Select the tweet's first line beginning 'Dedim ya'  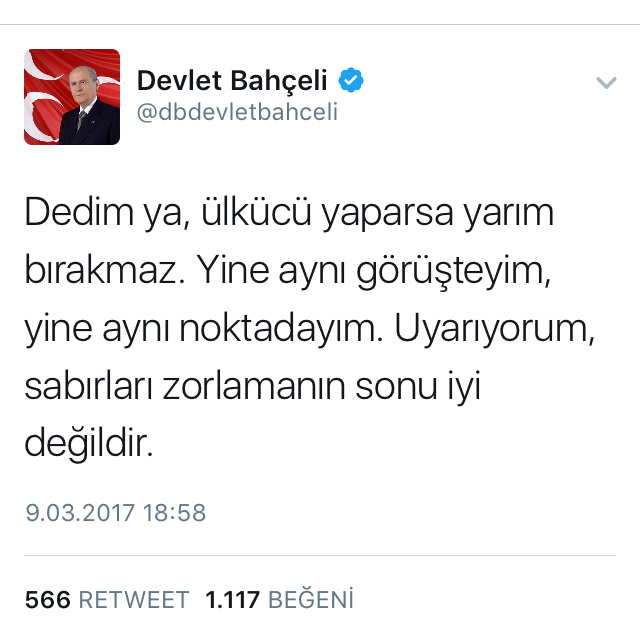(x=289, y=213)
